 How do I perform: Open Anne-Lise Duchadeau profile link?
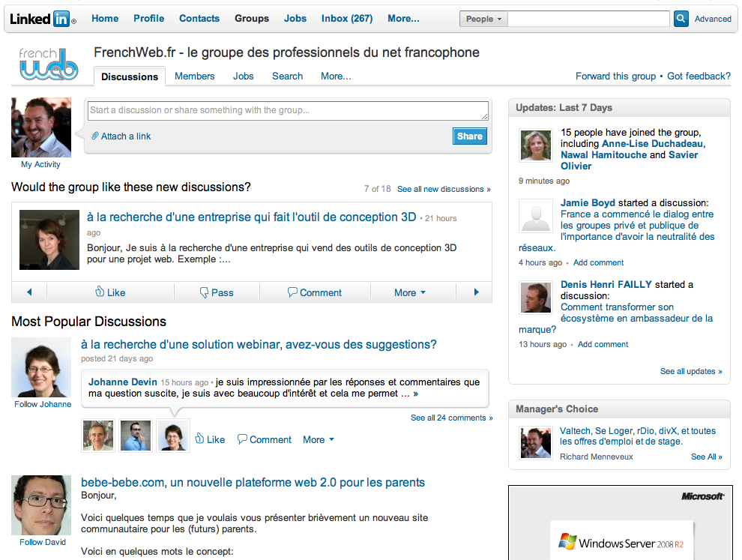(652, 143)
